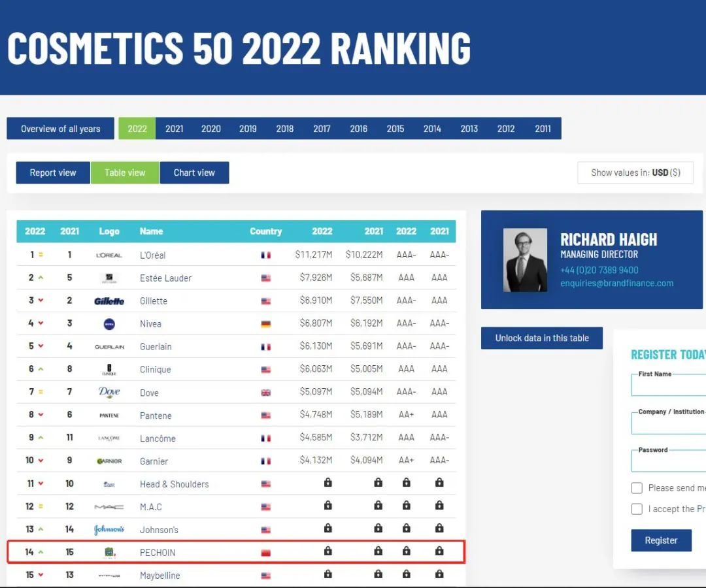Click the Nivea round logo
This screenshot has width=706, height=588.
(x=109, y=324)
